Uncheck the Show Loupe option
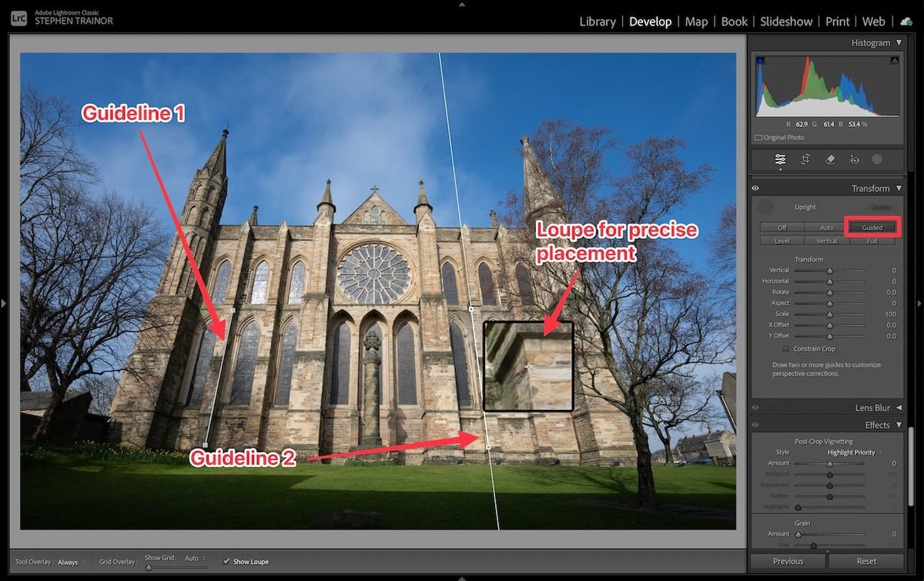Image resolution: width=924 pixels, height=581 pixels. (x=227, y=562)
